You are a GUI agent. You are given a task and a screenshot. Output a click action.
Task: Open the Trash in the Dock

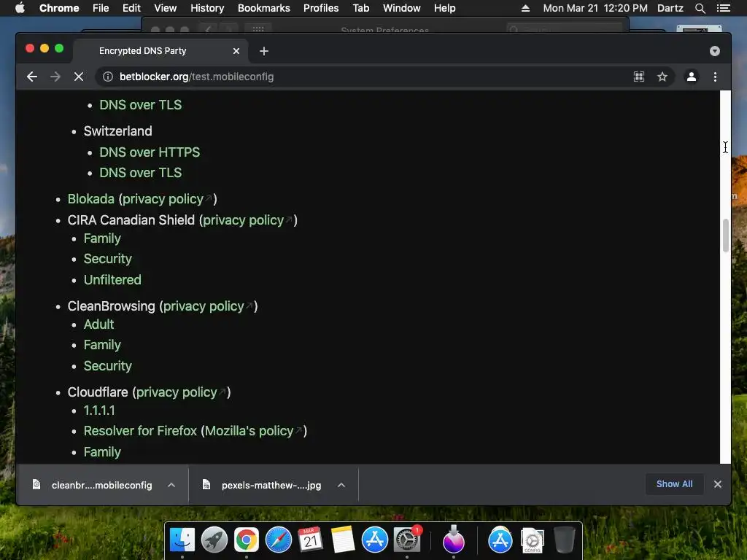[x=565, y=540]
